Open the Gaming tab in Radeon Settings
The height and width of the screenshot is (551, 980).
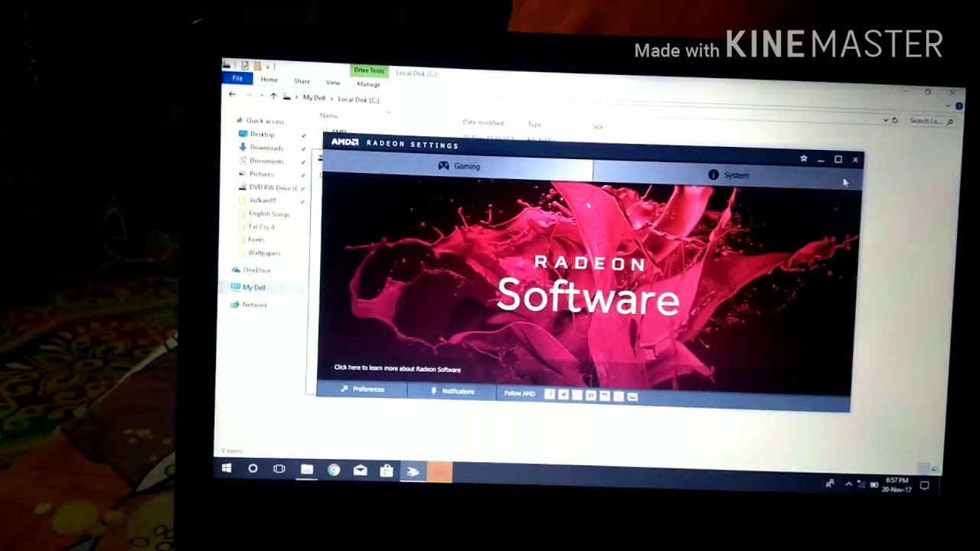pos(458,166)
